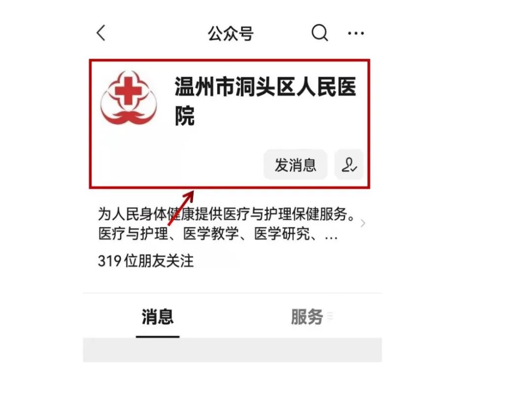Open the 319位朋友关注 friends list
Image resolution: width=532 pixels, height=399 pixels.
pos(146,261)
